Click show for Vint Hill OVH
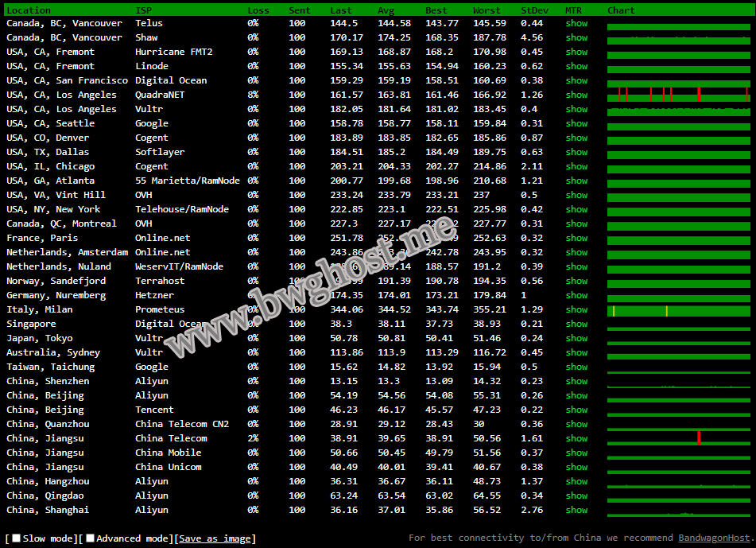This screenshot has width=756, height=548. tap(576, 195)
